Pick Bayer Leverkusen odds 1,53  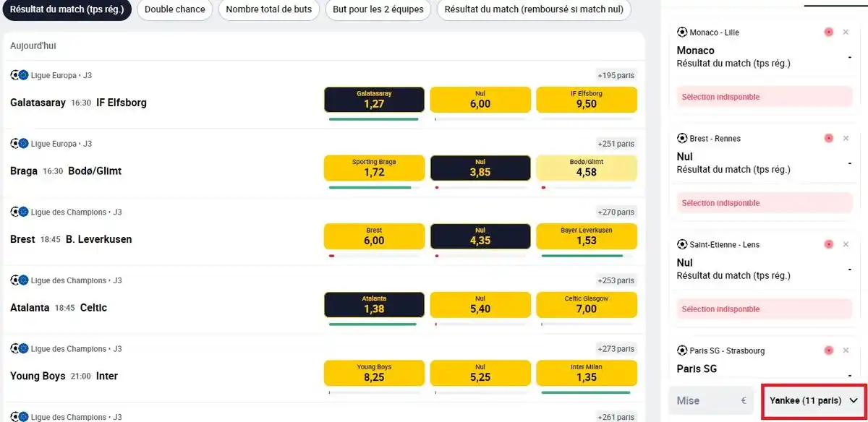tap(587, 236)
